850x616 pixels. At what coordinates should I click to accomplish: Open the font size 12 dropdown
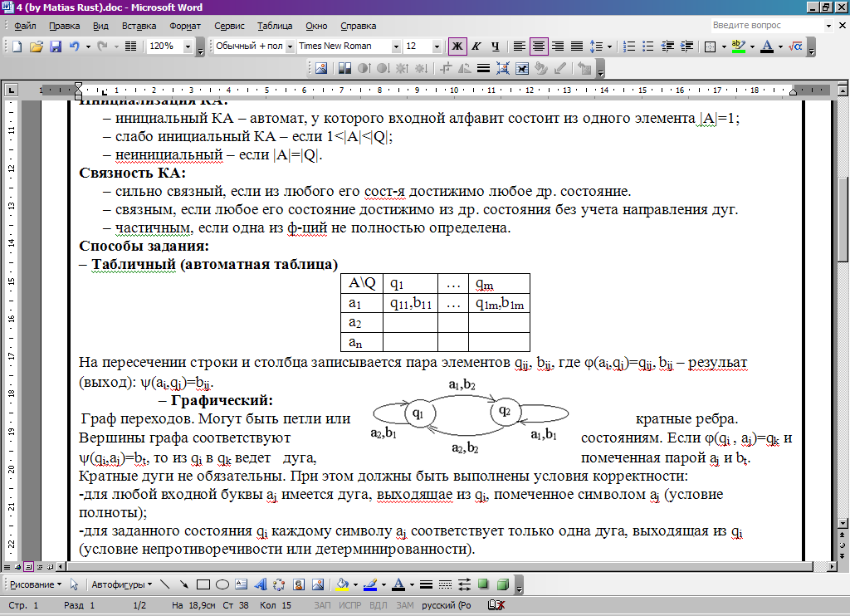437,46
